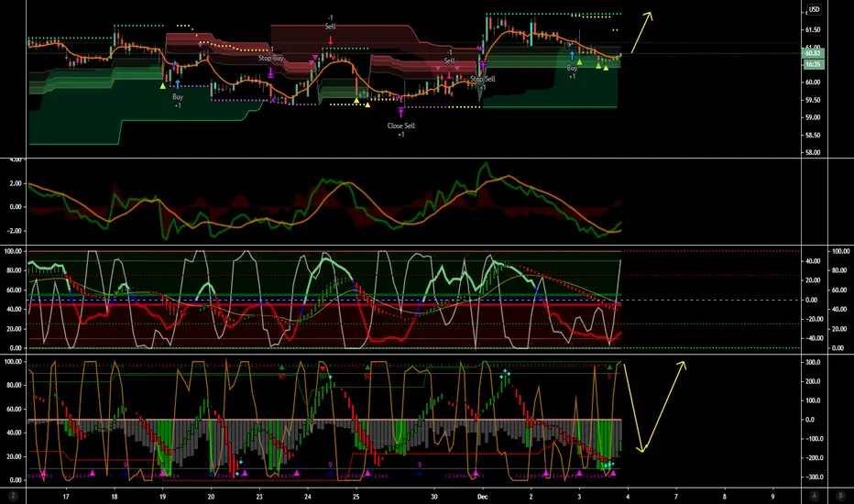
Task: Click date label 23 on the time axis
Action: [x=259, y=497]
